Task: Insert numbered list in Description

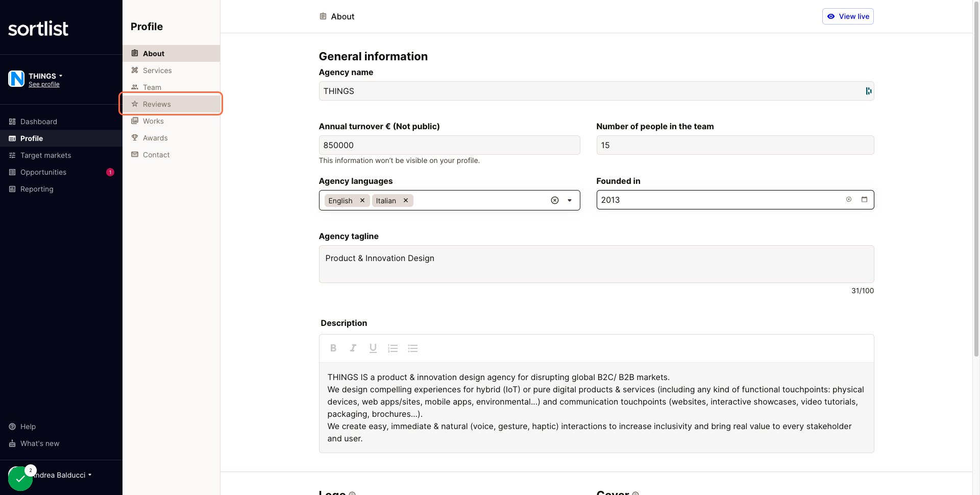Action: tap(393, 348)
